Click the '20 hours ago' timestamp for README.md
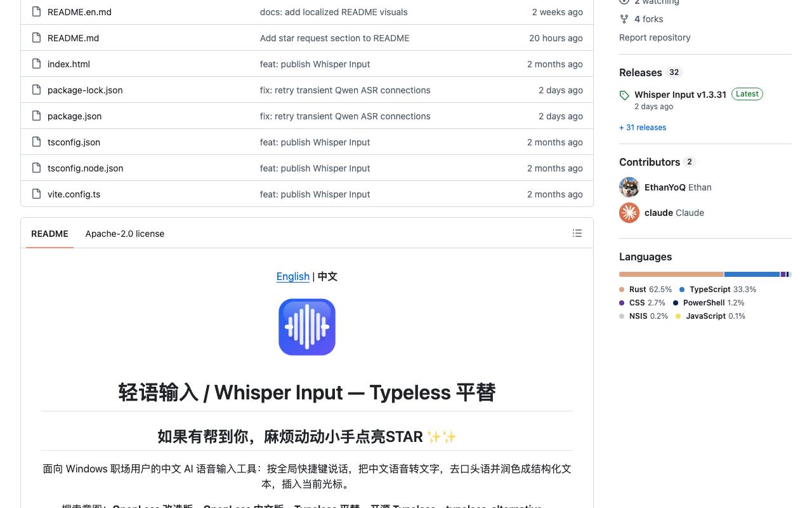 coord(556,38)
